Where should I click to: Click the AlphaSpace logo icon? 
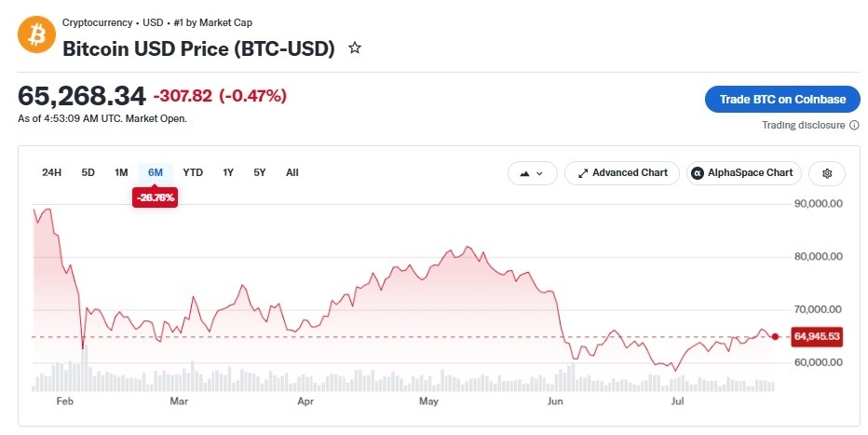pyautogui.click(x=698, y=173)
